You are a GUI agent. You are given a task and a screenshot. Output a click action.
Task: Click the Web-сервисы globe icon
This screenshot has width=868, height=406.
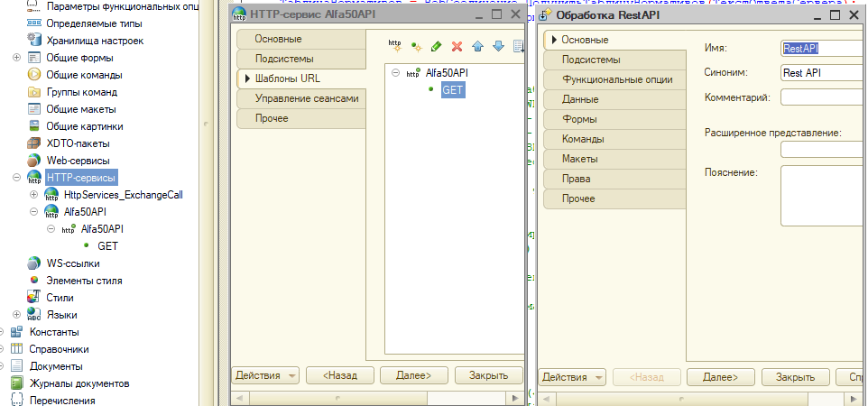[x=34, y=161]
